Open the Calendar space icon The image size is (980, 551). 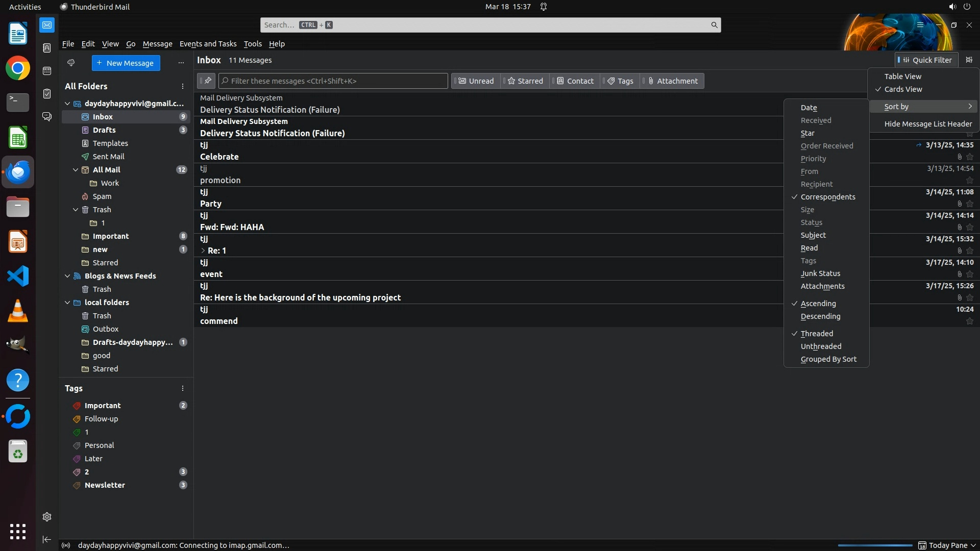click(x=47, y=71)
